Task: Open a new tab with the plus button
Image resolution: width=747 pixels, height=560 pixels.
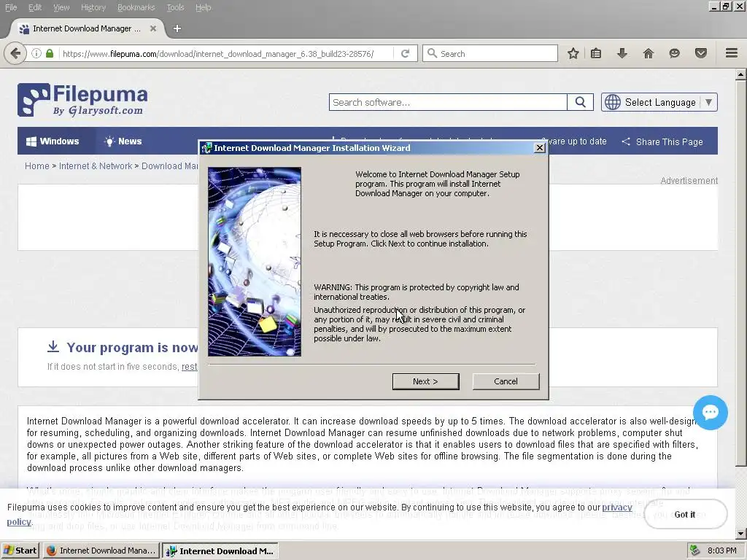Action: click(177, 28)
